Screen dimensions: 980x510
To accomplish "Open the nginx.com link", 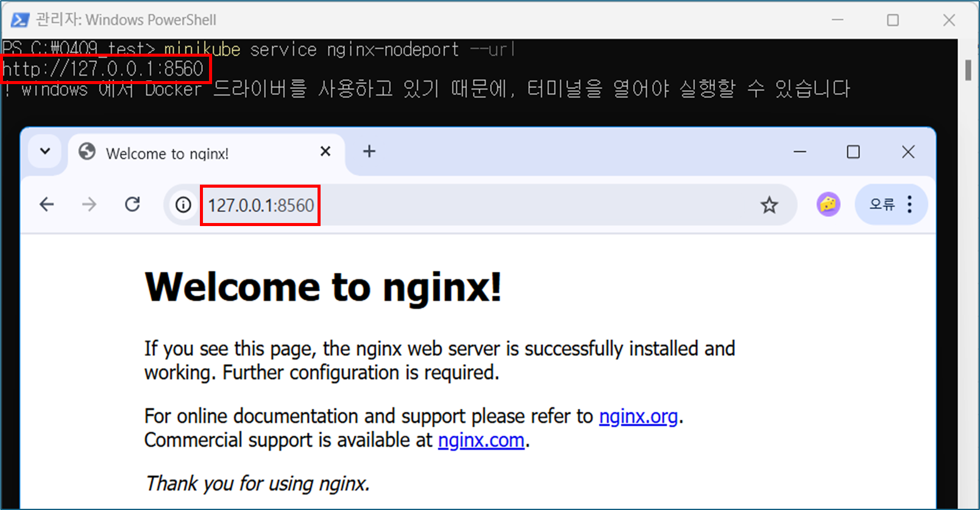I will click(x=481, y=440).
